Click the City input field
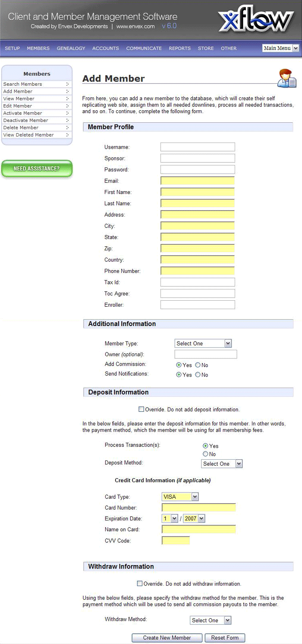302x644 pixels. click(x=198, y=226)
